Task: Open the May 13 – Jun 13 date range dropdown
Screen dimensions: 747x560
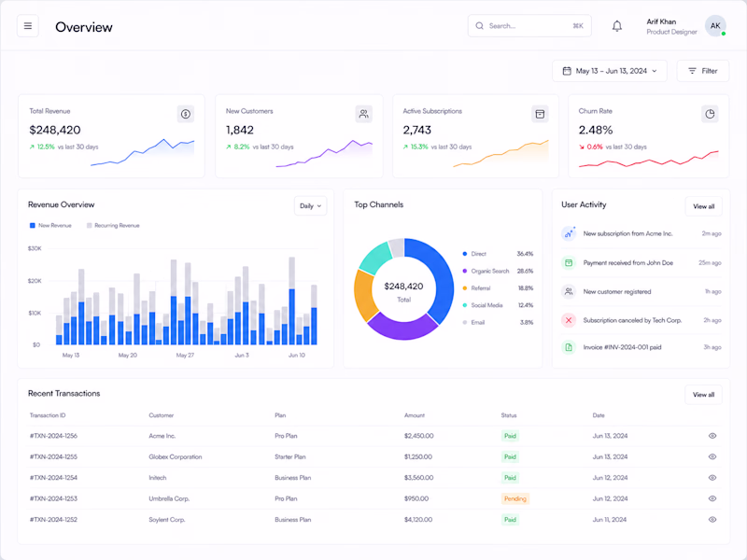Action: (x=610, y=71)
